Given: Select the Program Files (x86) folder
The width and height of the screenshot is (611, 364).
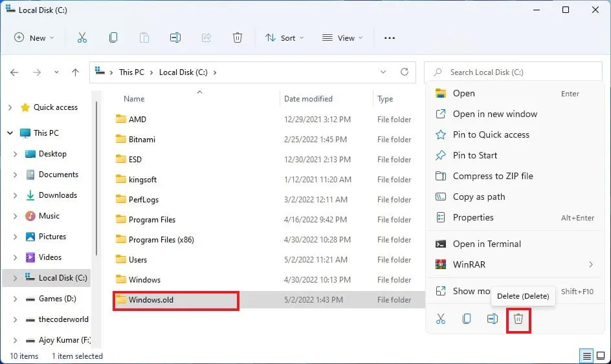Looking at the screenshot, I should point(269,239).
